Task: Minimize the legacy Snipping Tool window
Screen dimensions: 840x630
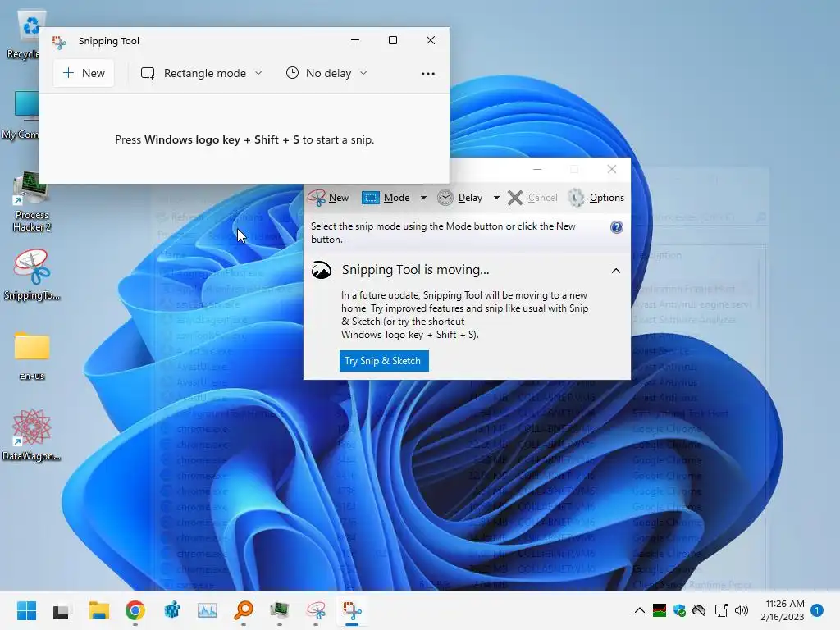Action: click(537, 169)
